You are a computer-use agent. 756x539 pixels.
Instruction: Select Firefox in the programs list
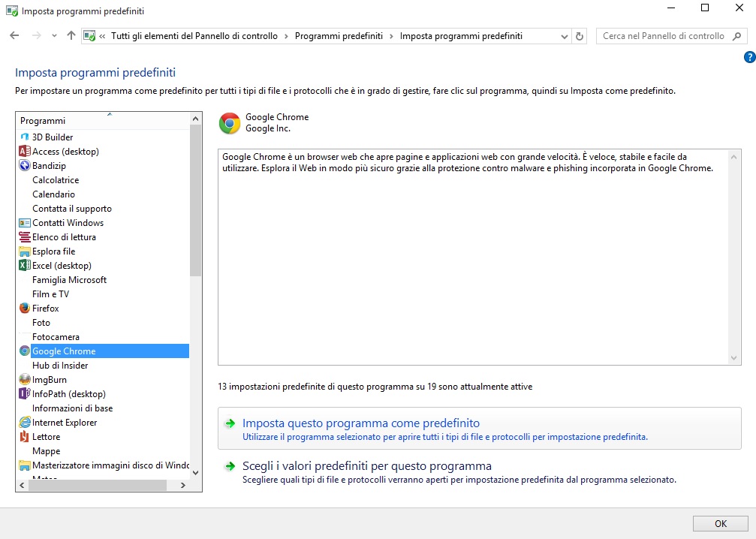(47, 308)
